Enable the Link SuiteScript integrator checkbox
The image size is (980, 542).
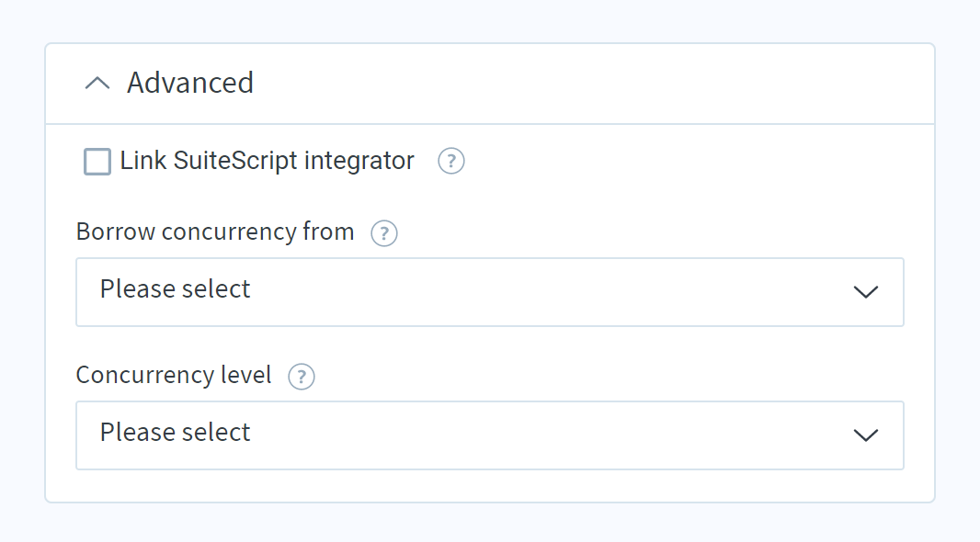click(x=97, y=162)
